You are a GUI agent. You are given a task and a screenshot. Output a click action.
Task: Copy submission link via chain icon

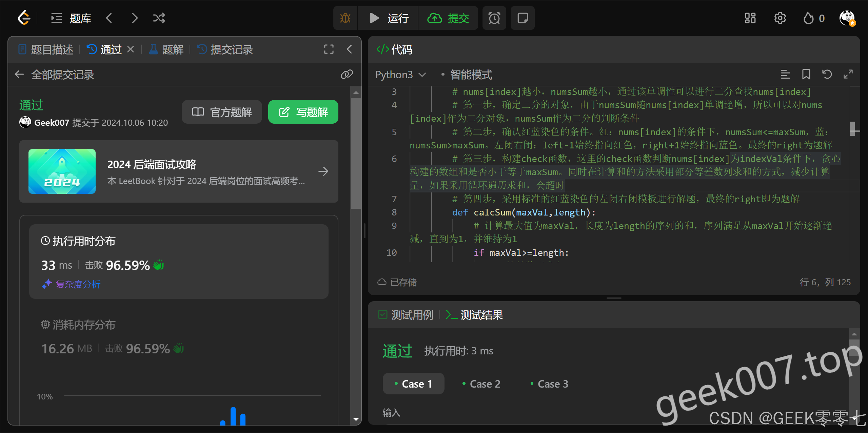(347, 74)
